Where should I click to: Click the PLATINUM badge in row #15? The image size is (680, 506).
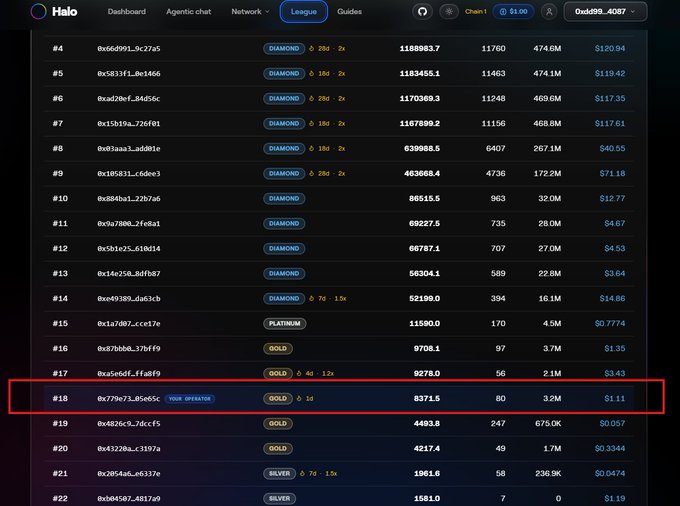(284, 323)
